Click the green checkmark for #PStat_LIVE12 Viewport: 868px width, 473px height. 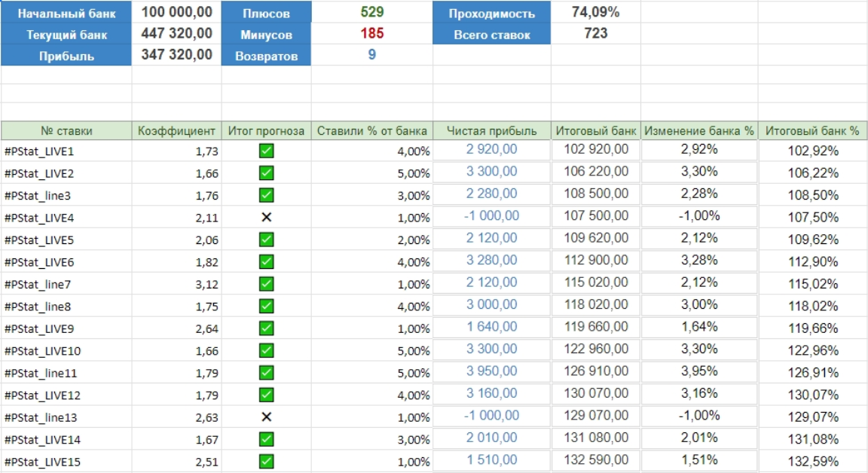coord(266,395)
